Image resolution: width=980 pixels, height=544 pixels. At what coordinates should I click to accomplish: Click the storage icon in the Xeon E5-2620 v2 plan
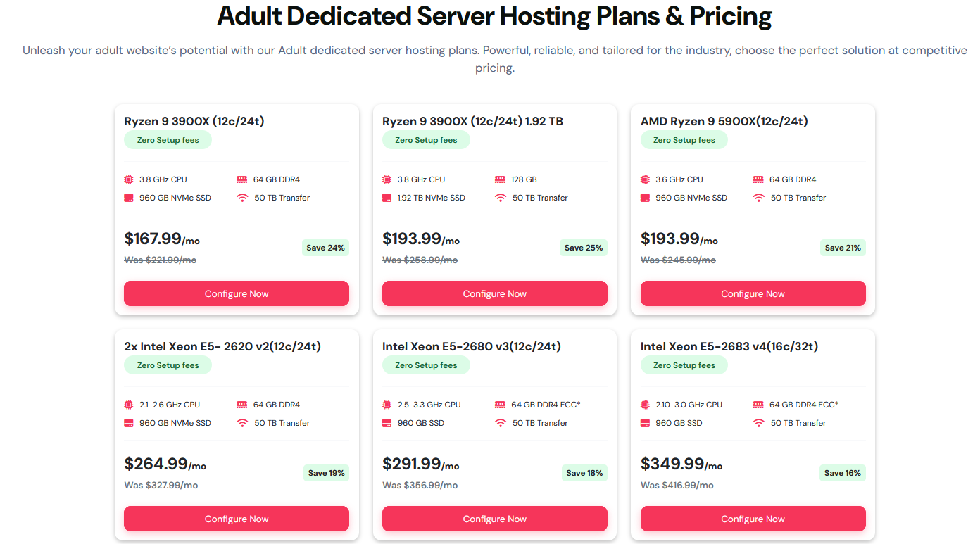(129, 423)
